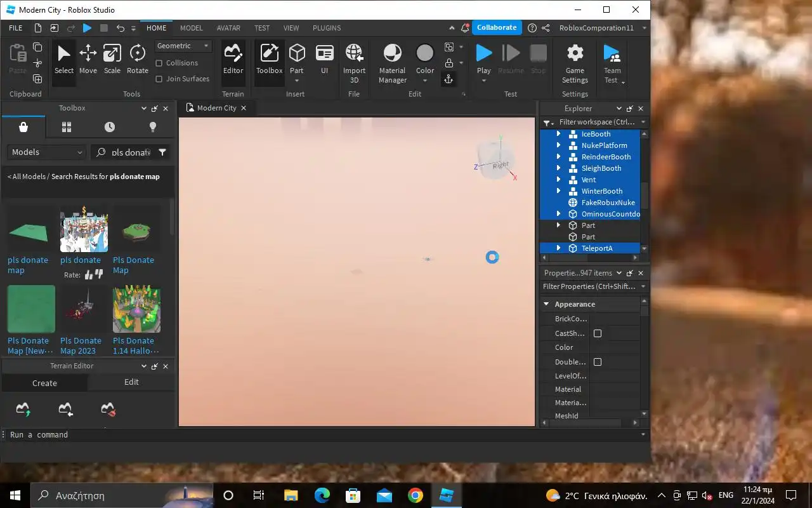The height and width of the screenshot is (508, 812).
Task: Choose the Rotate tool
Action: [x=138, y=60]
